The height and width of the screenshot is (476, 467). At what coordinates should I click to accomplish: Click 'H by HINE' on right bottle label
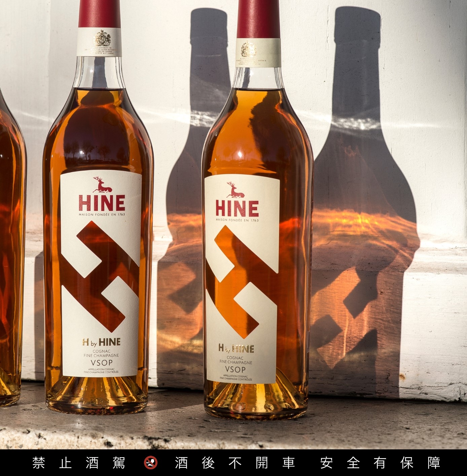pos(236,349)
